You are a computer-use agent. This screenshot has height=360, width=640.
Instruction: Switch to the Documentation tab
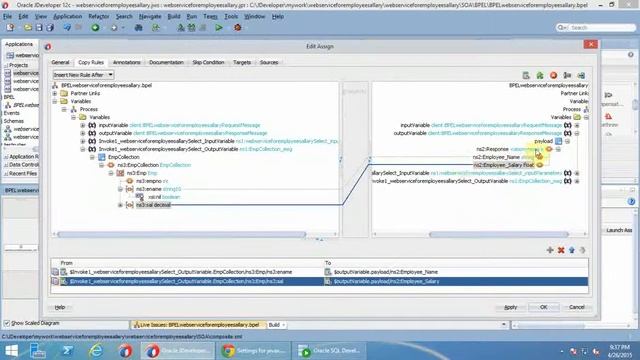pos(166,62)
